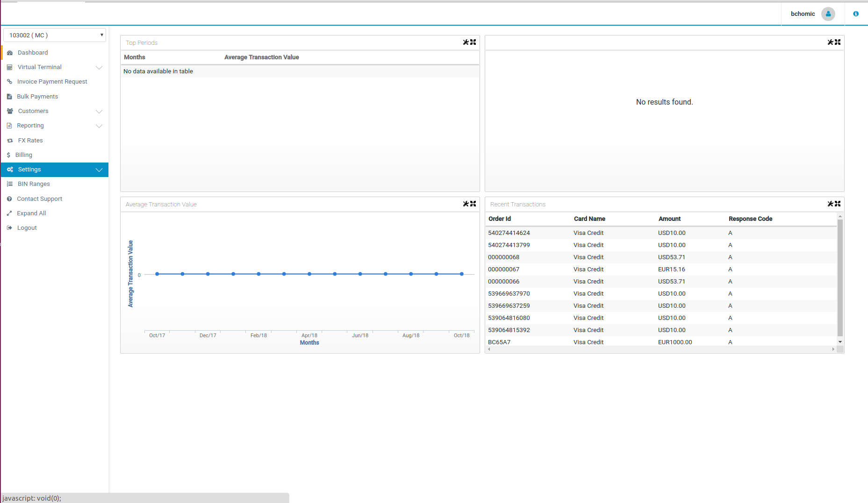This screenshot has width=868, height=503.
Task: Click wrench icon in Average Transaction Value panel
Action: pyautogui.click(x=466, y=204)
